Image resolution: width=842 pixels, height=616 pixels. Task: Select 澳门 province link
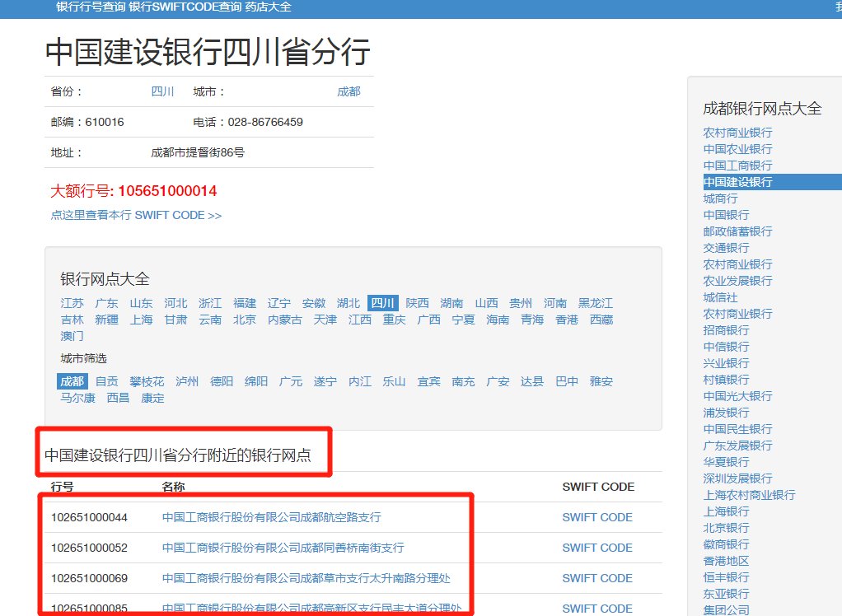coord(72,336)
